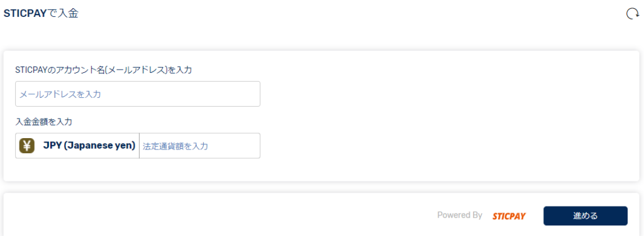Viewport: 644px width, 236px height.
Task: Click the gold yen currency icon
Action: 26,146
